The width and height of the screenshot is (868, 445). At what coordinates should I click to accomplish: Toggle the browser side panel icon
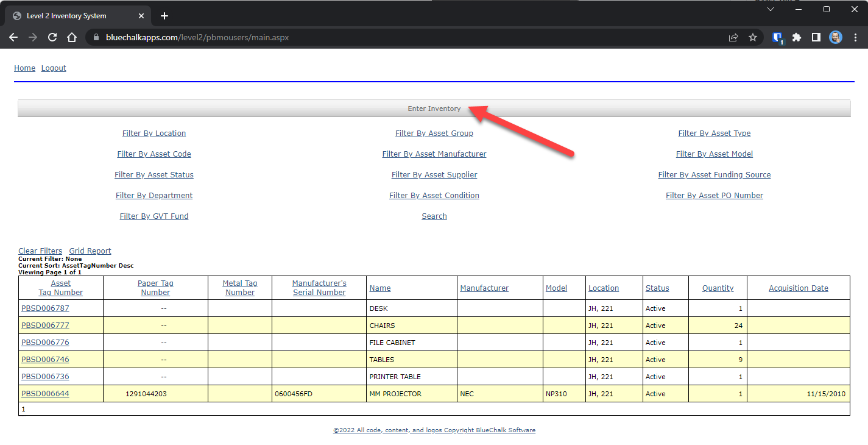pos(816,37)
